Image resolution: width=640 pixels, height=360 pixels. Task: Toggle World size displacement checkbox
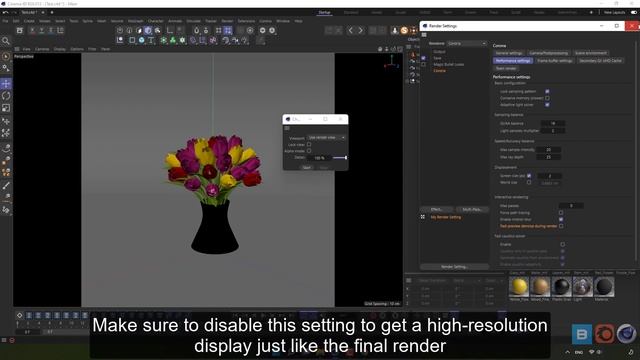pyautogui.click(x=529, y=182)
